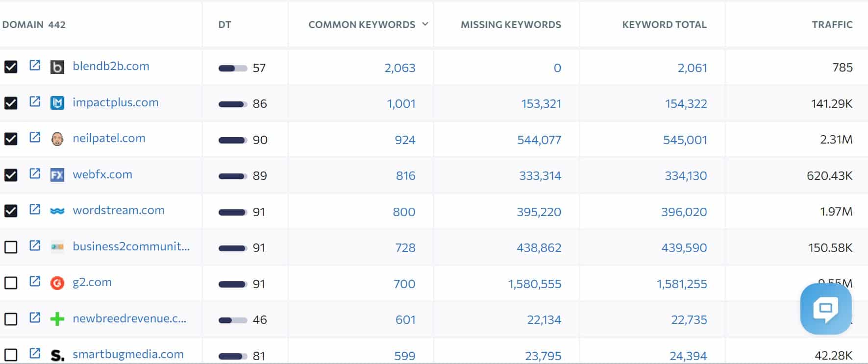Click the blendb2b.com favicon
The height and width of the screenshot is (364, 868).
[x=57, y=67]
